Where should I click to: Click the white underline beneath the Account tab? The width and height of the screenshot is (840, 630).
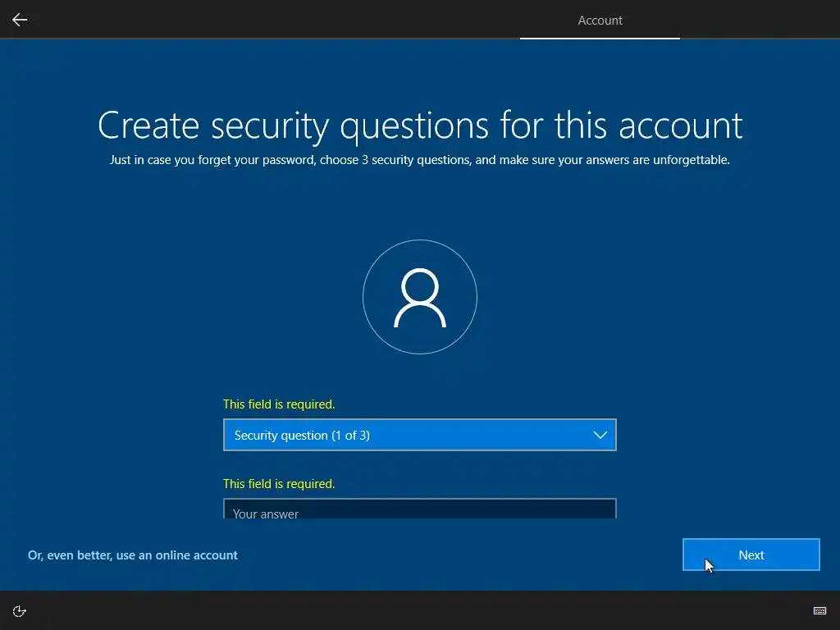point(600,38)
